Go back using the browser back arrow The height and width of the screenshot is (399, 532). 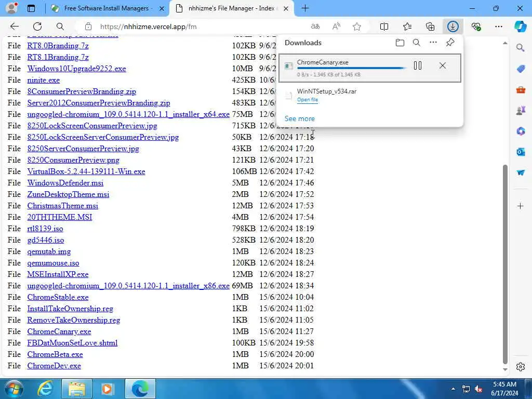14,26
